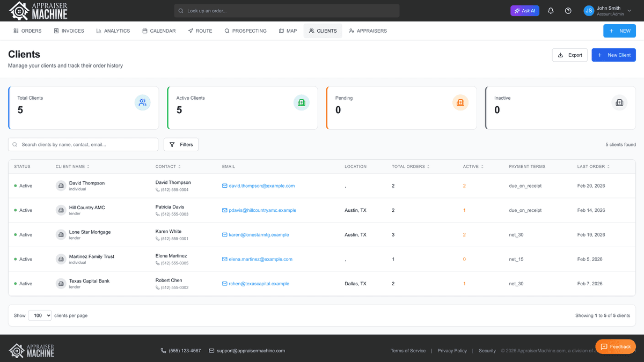
Task: Click the Pending orange building icon
Action: 460,102
